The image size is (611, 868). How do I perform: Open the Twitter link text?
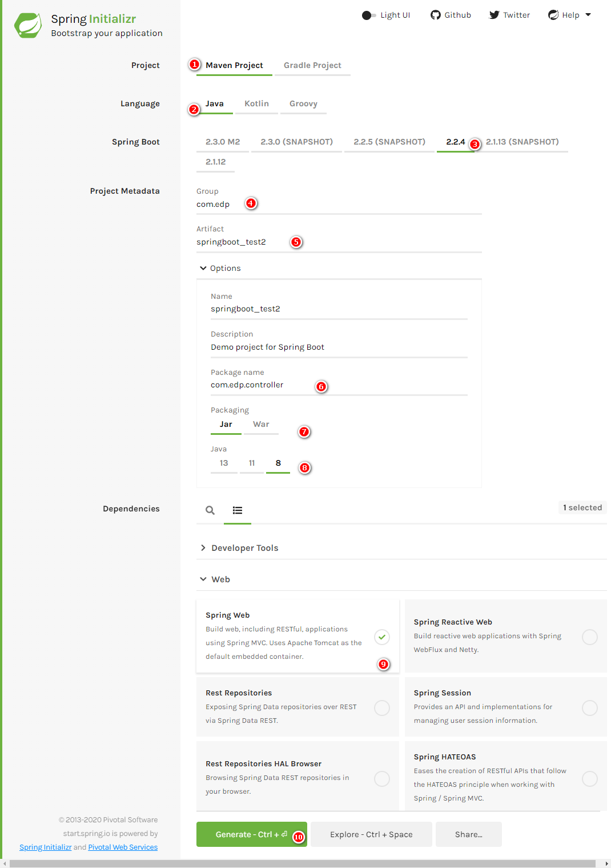(517, 15)
